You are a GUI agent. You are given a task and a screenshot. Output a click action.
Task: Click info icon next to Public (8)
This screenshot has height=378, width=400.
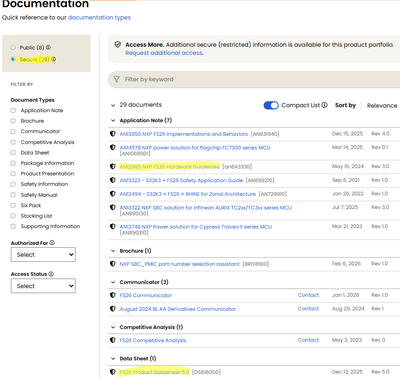[48, 47]
